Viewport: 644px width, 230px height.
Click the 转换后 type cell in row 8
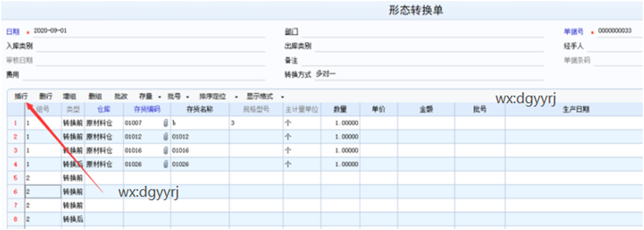73,219
